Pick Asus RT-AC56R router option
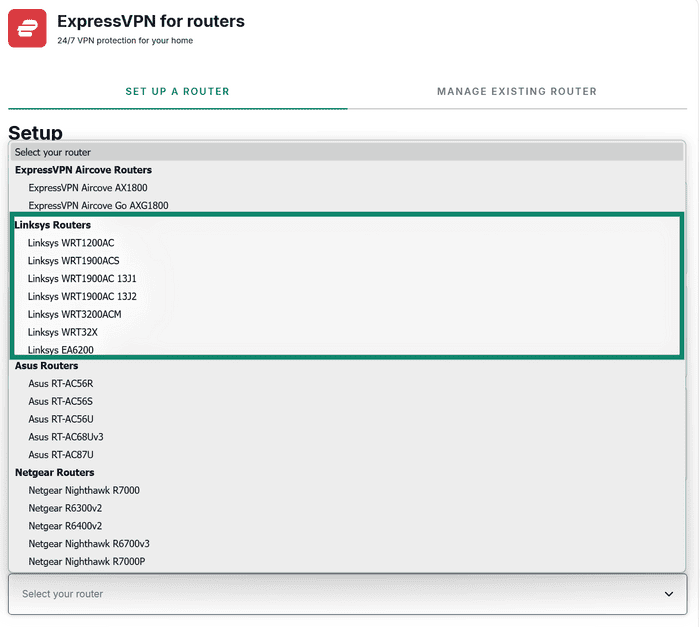This screenshot has width=700, height=627. (x=347, y=384)
